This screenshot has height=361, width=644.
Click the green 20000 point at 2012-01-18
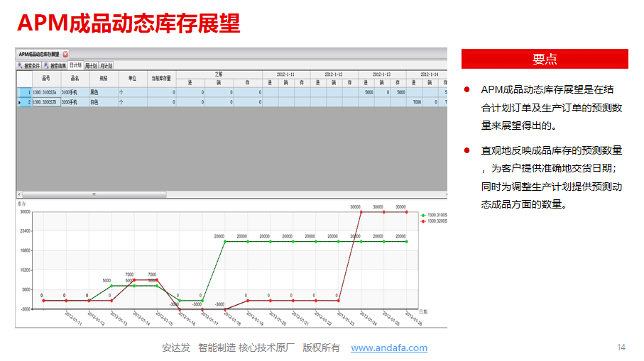coord(225,241)
